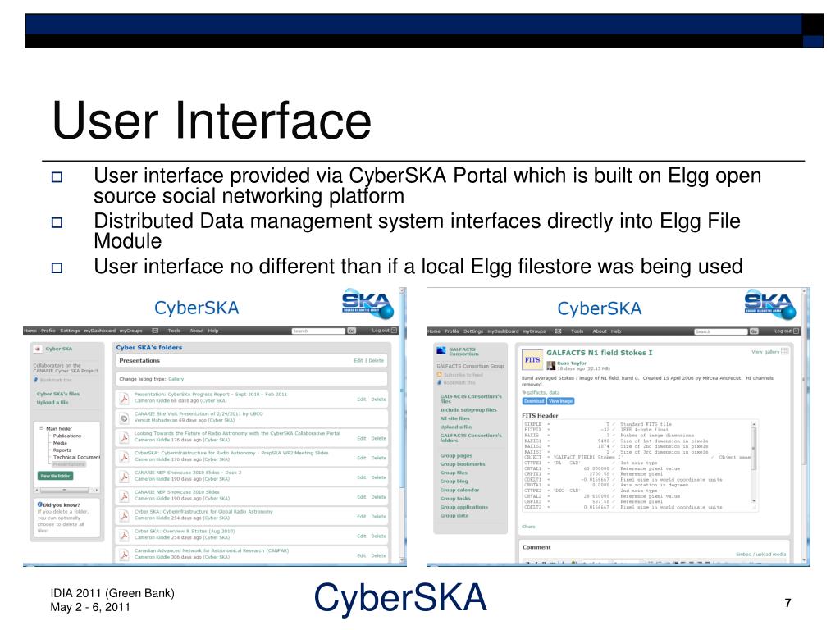Image resolution: width=840 pixels, height=630 pixels.
Task: Click the Download button for GALFACTS file
Action: pyautogui.click(x=533, y=400)
